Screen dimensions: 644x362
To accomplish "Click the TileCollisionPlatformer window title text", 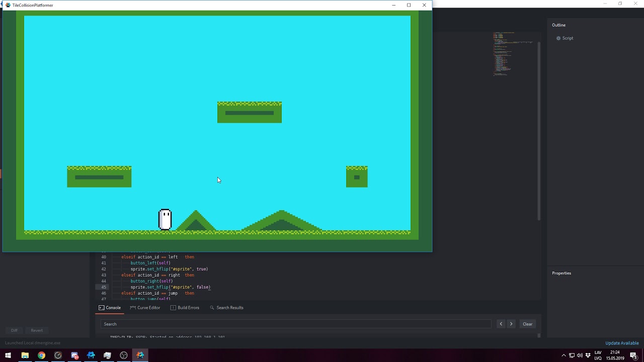I will pyautogui.click(x=33, y=5).
